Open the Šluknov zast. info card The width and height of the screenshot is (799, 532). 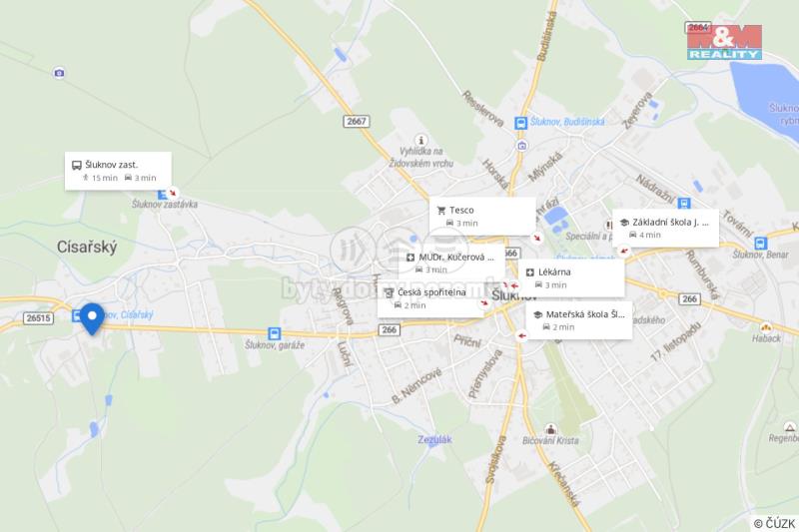click(x=118, y=171)
